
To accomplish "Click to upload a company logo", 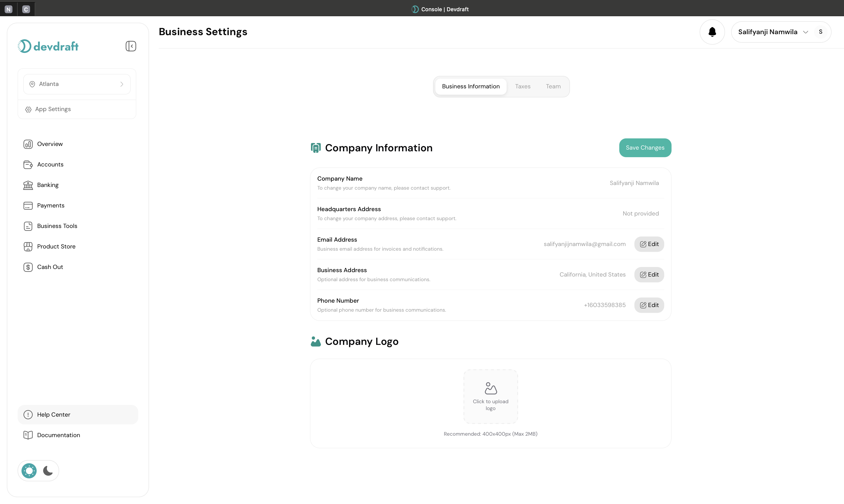I will point(491,396).
